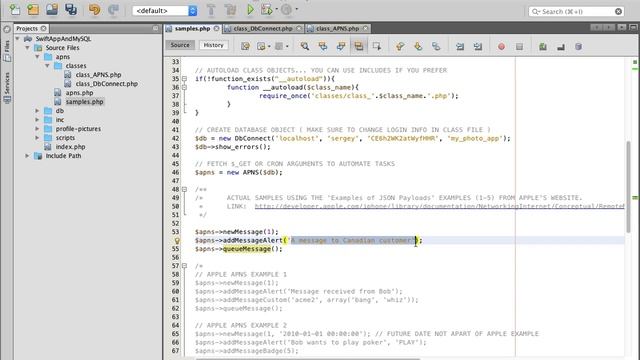Toggle Bookmark icon in editor toolbar

(x=436, y=47)
